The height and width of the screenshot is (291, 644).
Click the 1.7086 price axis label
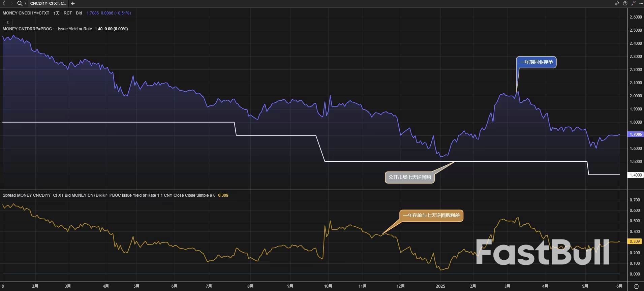pyautogui.click(x=636, y=134)
